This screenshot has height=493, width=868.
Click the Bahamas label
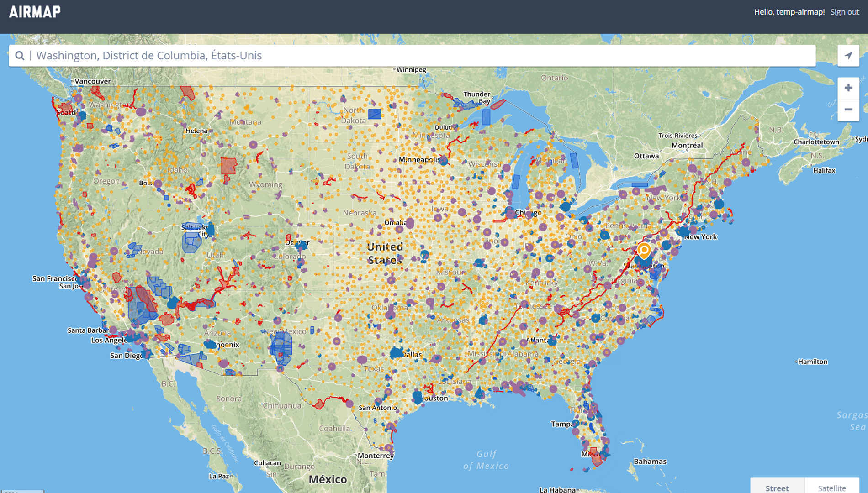pyautogui.click(x=650, y=462)
